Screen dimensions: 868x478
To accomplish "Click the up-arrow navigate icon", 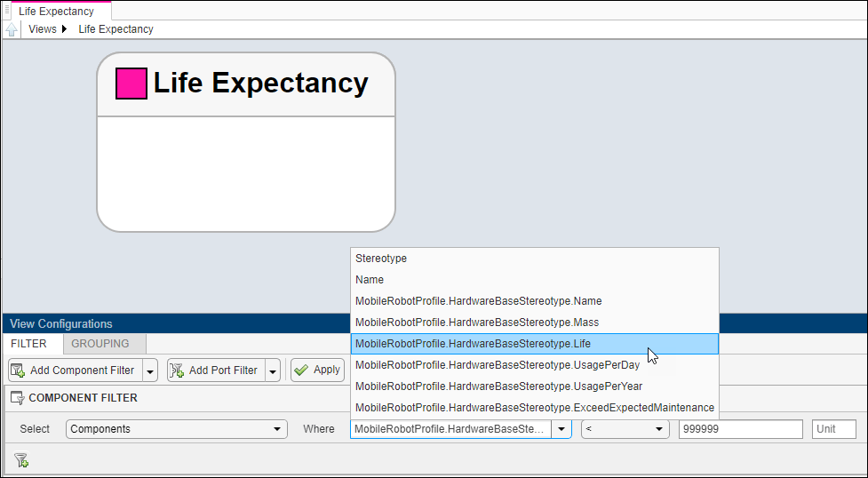I will 11,29.
